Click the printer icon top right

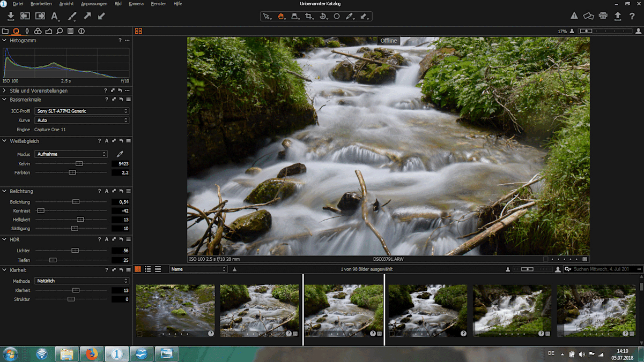(x=603, y=16)
